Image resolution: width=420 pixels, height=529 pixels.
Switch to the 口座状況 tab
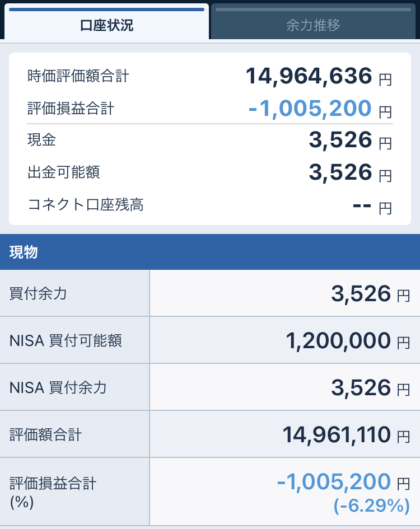(106, 25)
